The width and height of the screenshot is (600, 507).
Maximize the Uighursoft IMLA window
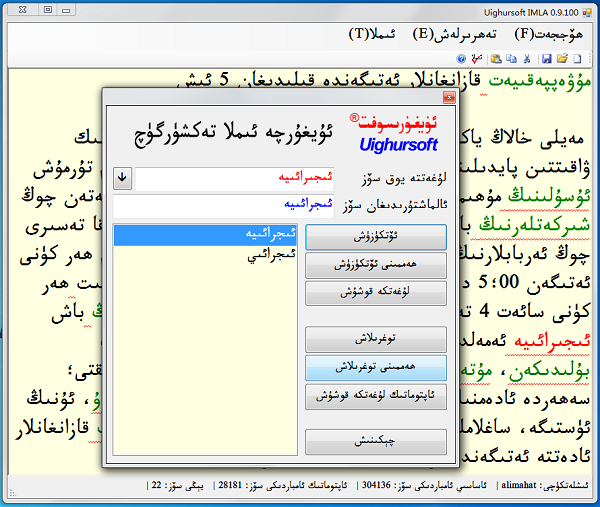tap(47, 10)
